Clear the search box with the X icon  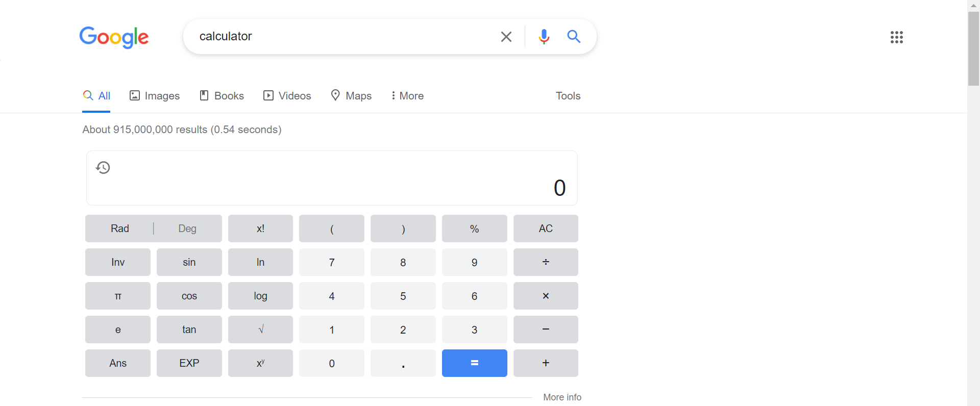click(x=506, y=37)
